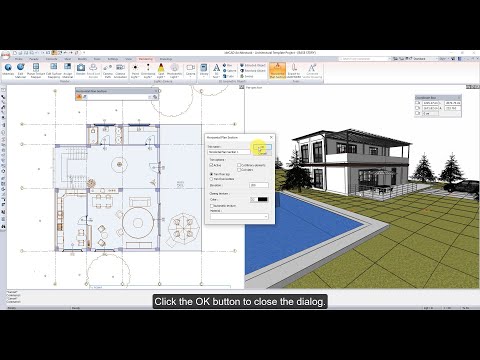Screen dimensions: 480x360
Task: Switch to the Drawings ribbon tab
Action: pos(166,59)
